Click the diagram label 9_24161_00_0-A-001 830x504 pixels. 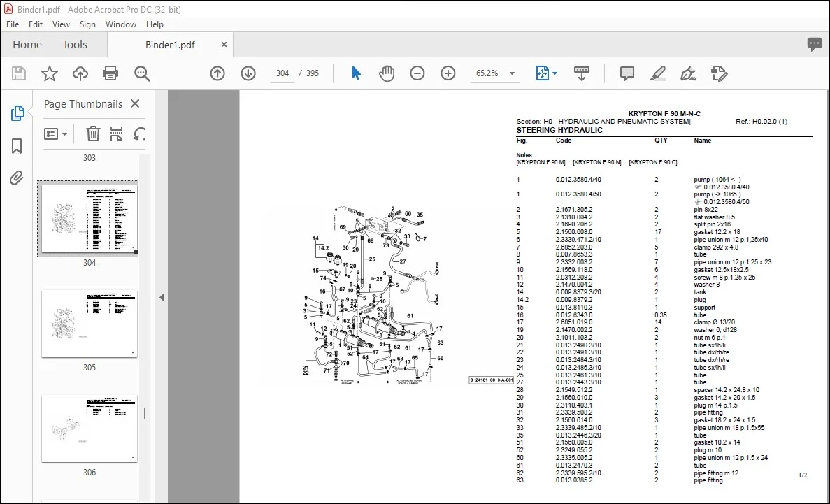492,380
